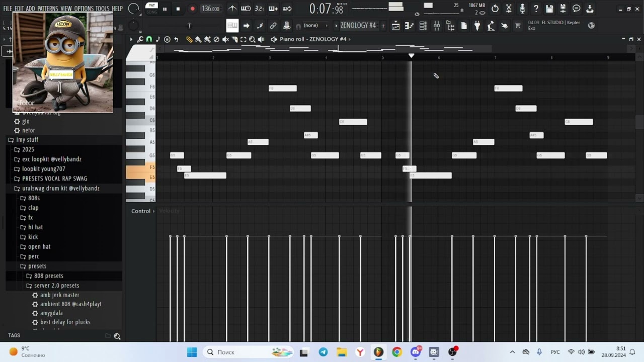Open the piano roll main menu arrow

[131, 39]
